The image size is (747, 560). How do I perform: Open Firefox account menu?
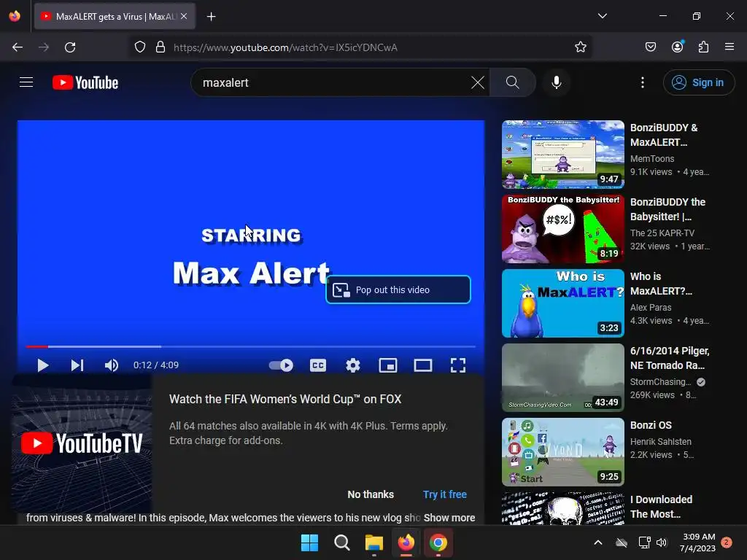click(x=678, y=47)
